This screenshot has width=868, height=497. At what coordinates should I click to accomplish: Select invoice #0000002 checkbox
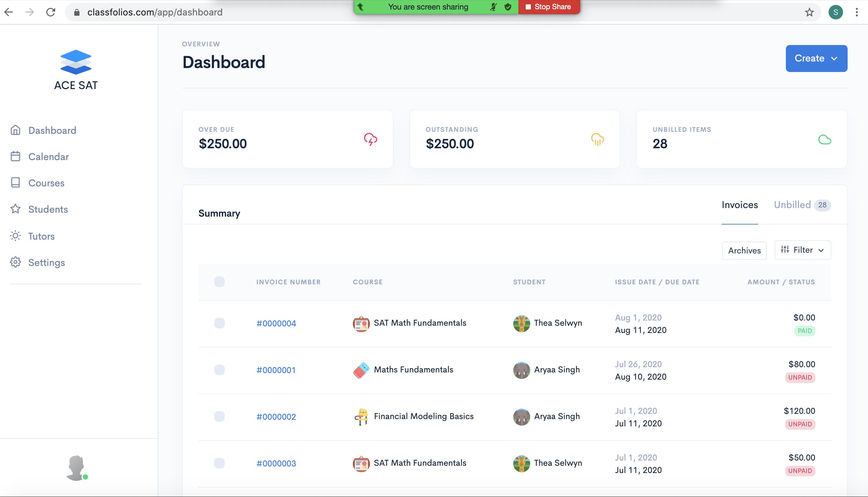219,416
